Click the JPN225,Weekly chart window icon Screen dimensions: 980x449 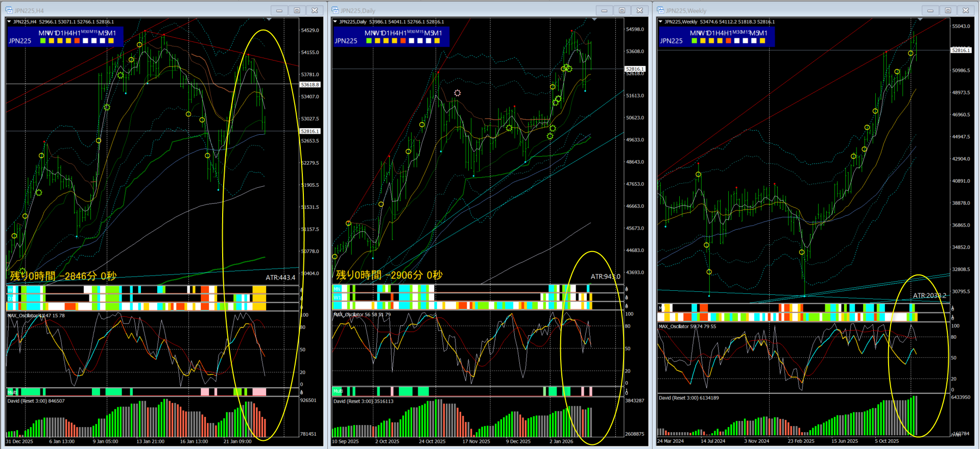[660, 10]
